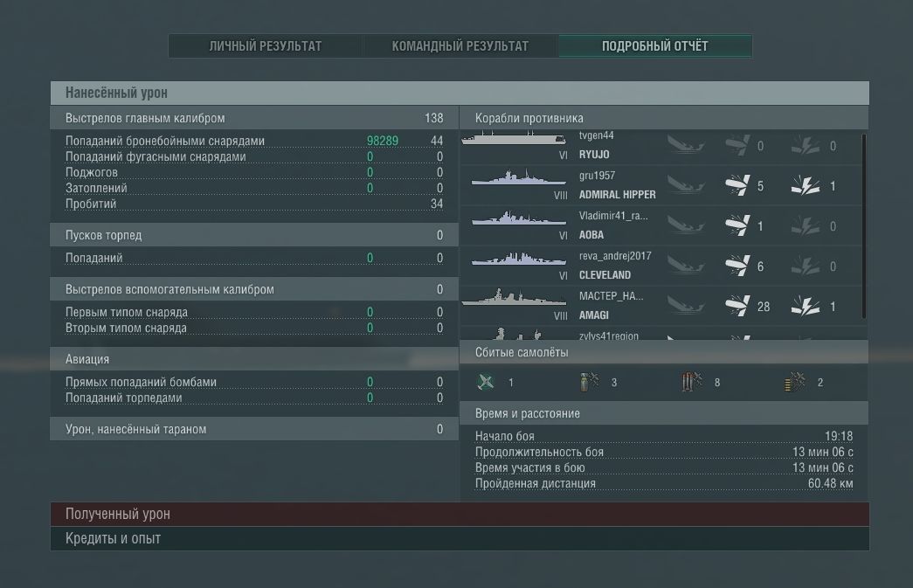Click the shell hits icon for Aoba
913x588 pixels.
(737, 226)
